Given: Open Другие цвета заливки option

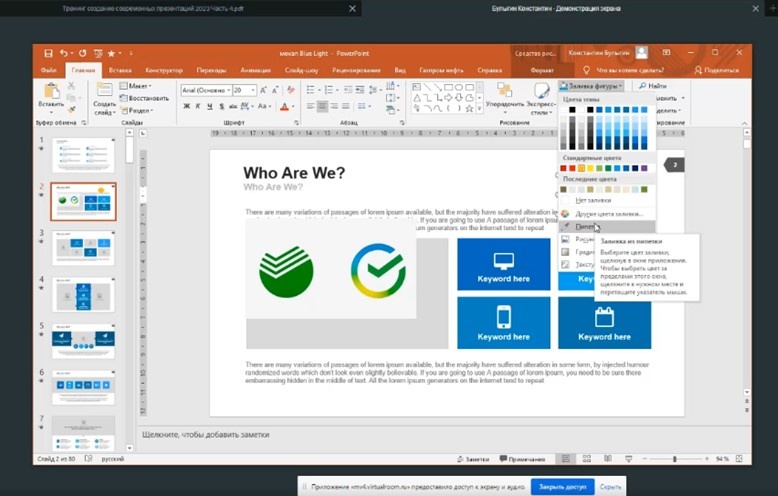Looking at the screenshot, I should pos(608,214).
